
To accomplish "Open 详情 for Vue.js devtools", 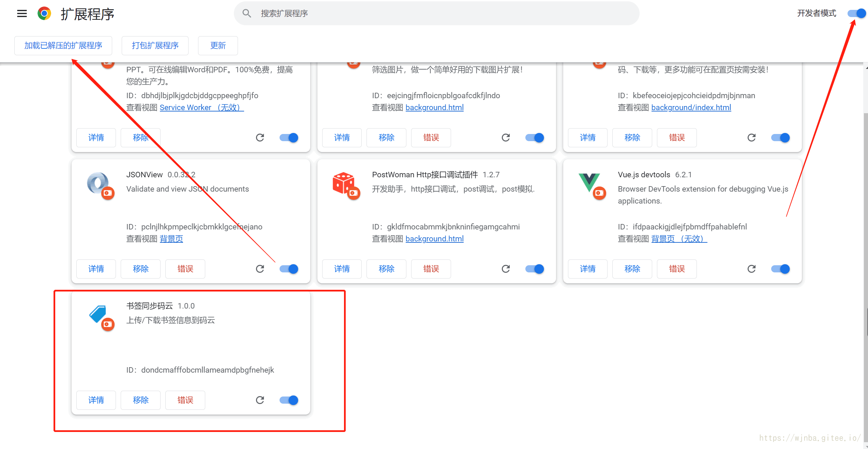I will [x=587, y=269].
